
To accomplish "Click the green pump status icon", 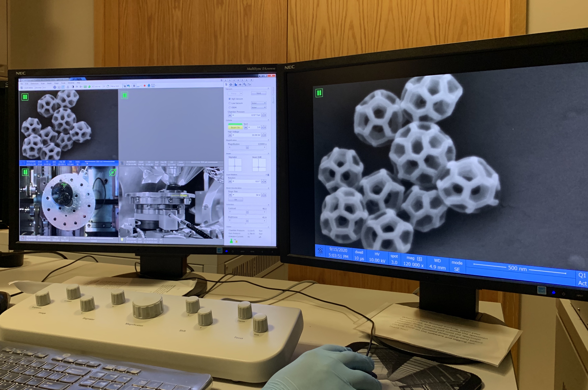I will click(231, 241).
